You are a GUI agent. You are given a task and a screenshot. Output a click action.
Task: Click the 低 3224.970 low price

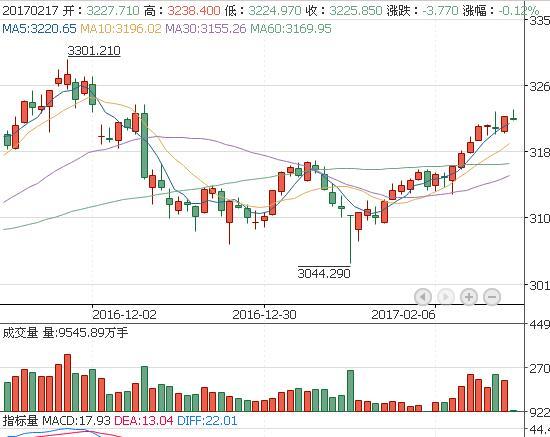(263, 11)
